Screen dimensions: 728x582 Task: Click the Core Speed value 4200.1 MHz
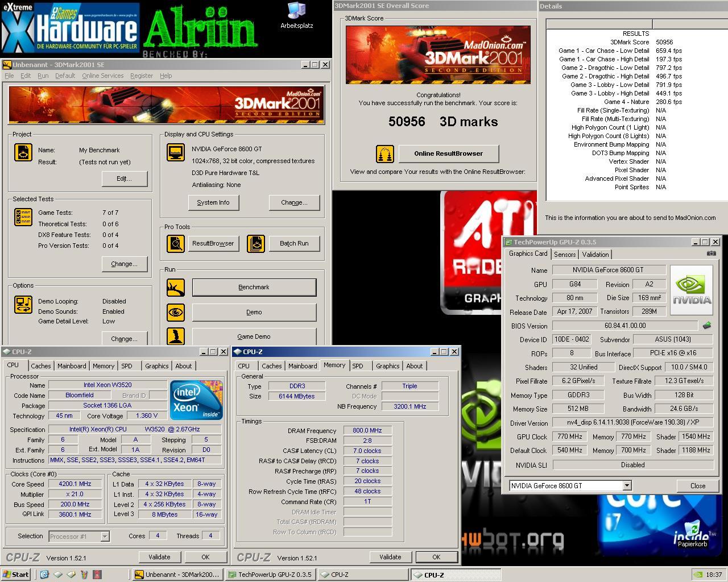point(75,484)
